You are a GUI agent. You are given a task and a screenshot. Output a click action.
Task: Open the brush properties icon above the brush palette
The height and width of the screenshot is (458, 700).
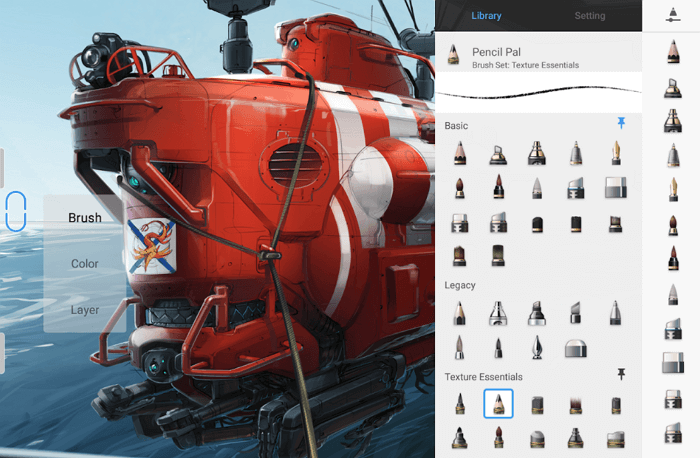670,13
